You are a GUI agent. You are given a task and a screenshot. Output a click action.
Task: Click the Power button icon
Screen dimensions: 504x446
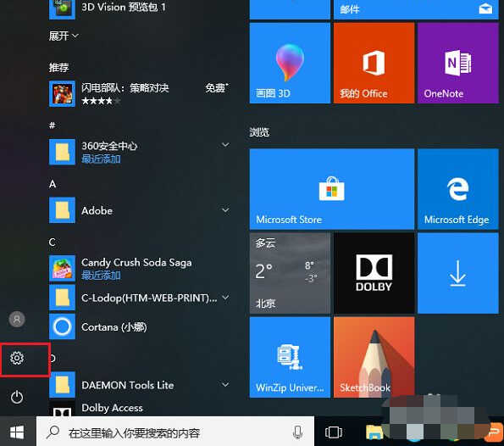(x=17, y=397)
